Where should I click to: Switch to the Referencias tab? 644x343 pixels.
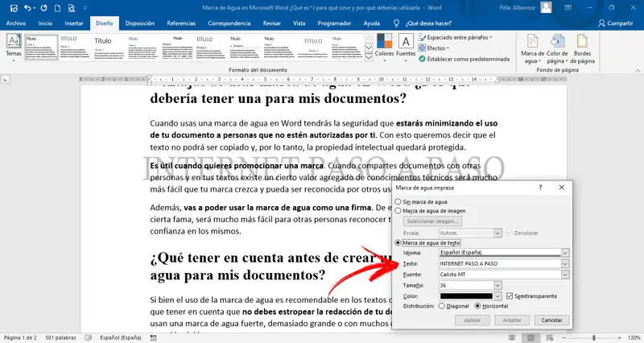(181, 23)
